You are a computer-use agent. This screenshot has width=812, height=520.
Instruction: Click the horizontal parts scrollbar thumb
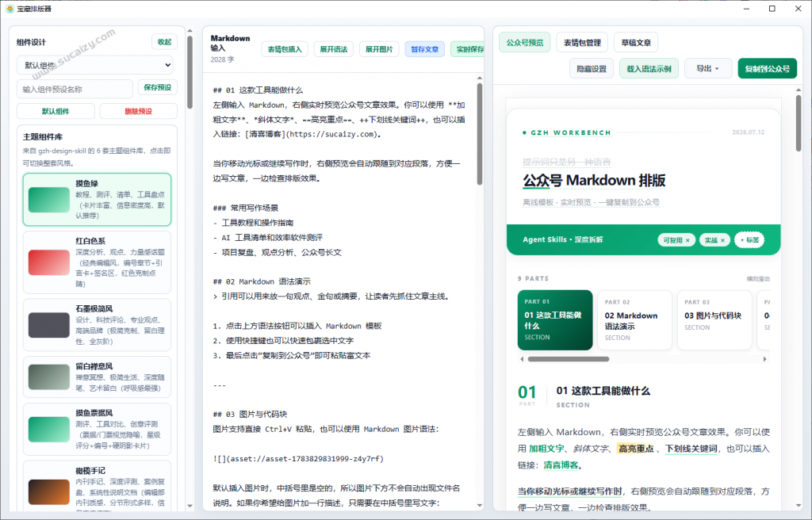click(568, 359)
